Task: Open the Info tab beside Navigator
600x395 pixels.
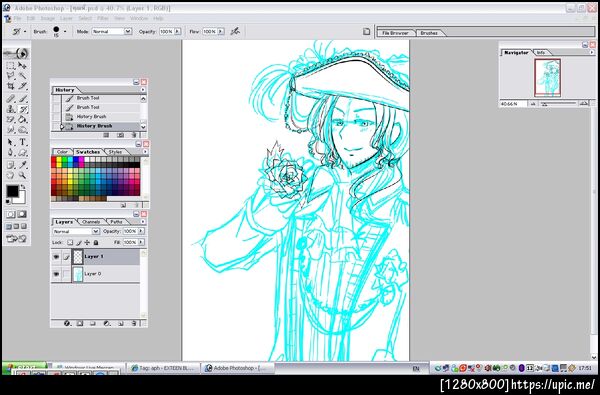Action: coord(541,52)
